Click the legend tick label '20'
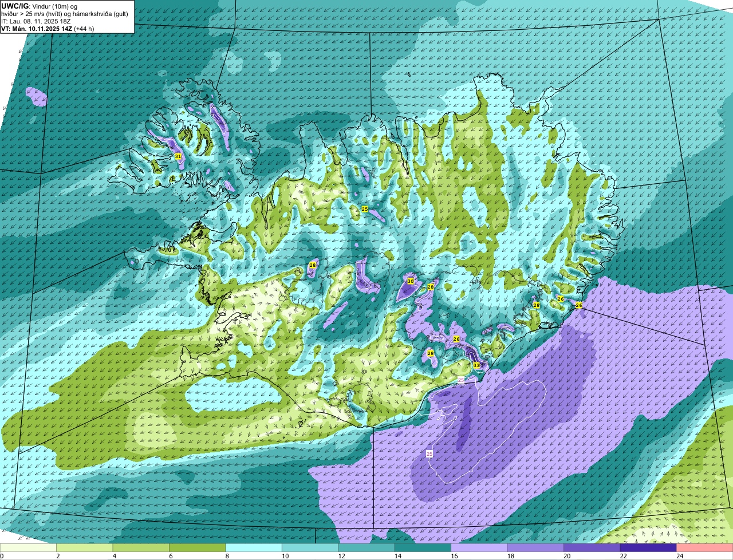 (x=566, y=556)
